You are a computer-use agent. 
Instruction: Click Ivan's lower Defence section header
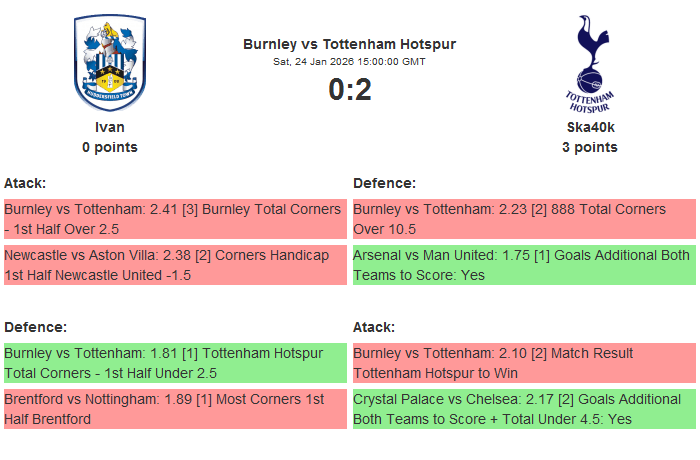pyautogui.click(x=35, y=327)
